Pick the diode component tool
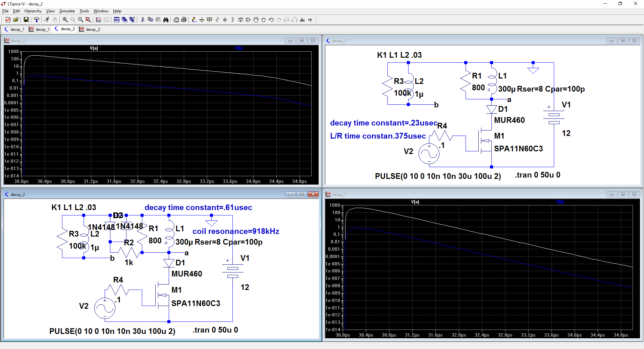This screenshot has height=349, width=644. tap(240, 20)
